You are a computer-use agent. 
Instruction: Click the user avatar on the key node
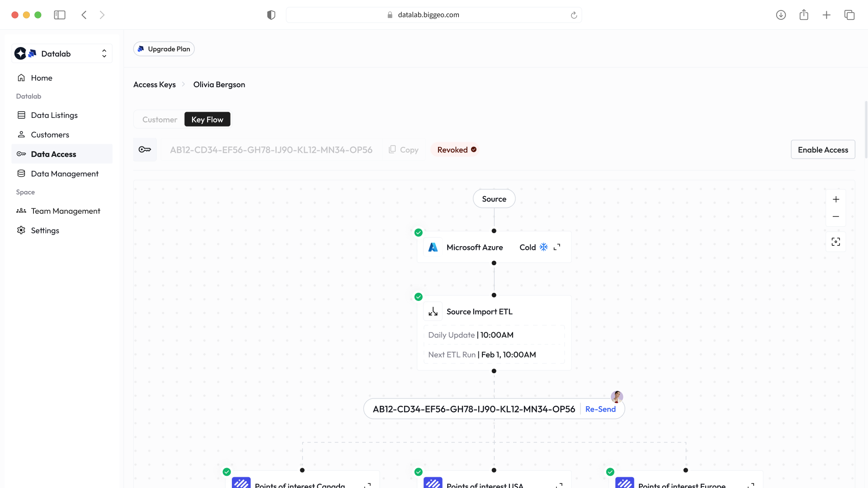point(617,397)
